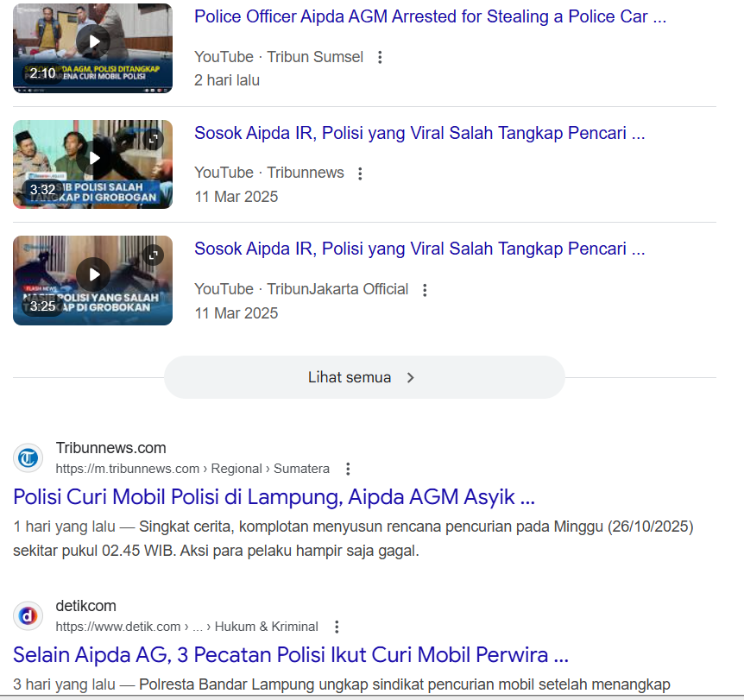Click 'YouTube · Tribunnews' source text
744x700 pixels.
point(269,173)
